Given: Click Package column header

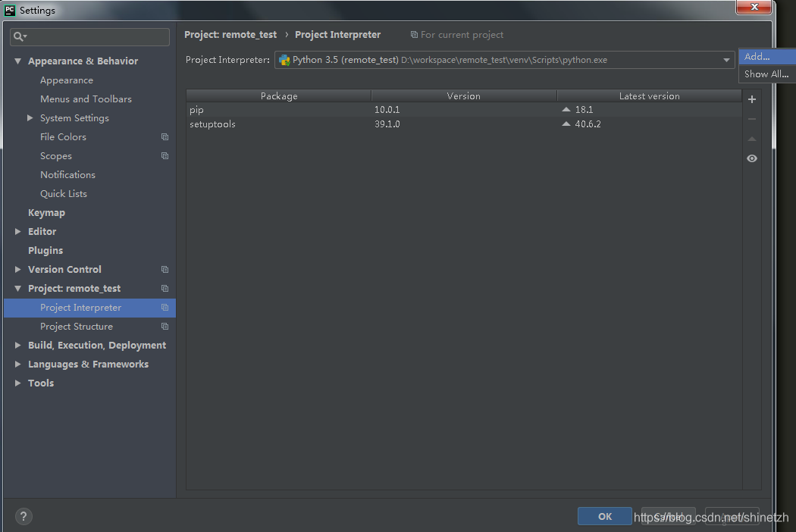Looking at the screenshot, I should (279, 96).
